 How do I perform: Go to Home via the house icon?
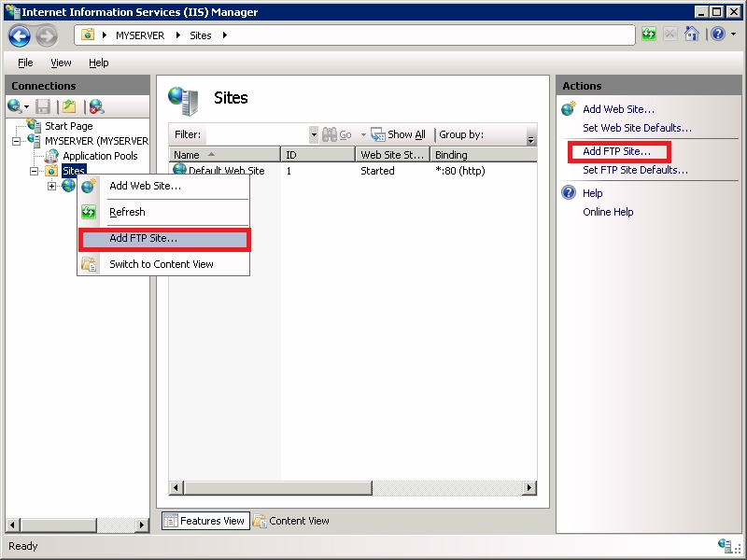click(691, 34)
